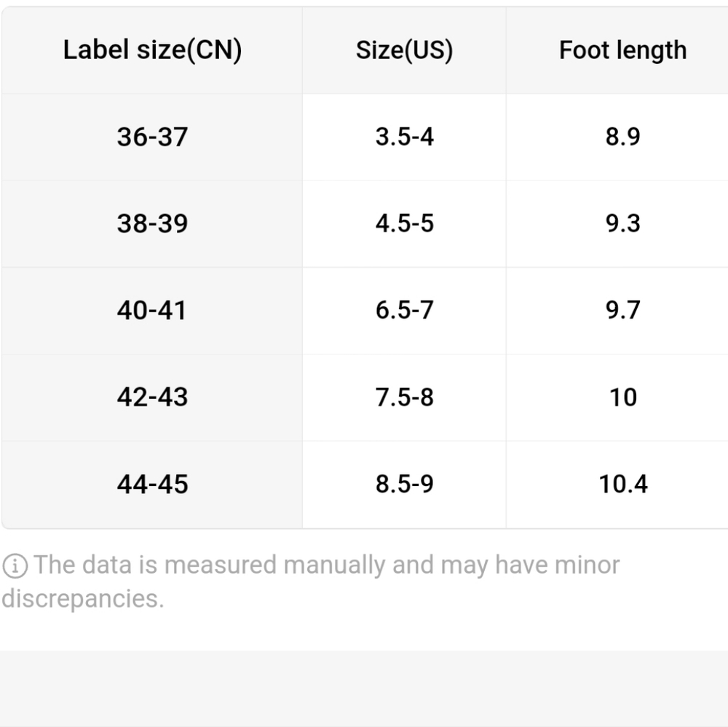Image resolution: width=728 pixels, height=727 pixels.
Task: Select the Size(US) column header
Action: pos(404,50)
